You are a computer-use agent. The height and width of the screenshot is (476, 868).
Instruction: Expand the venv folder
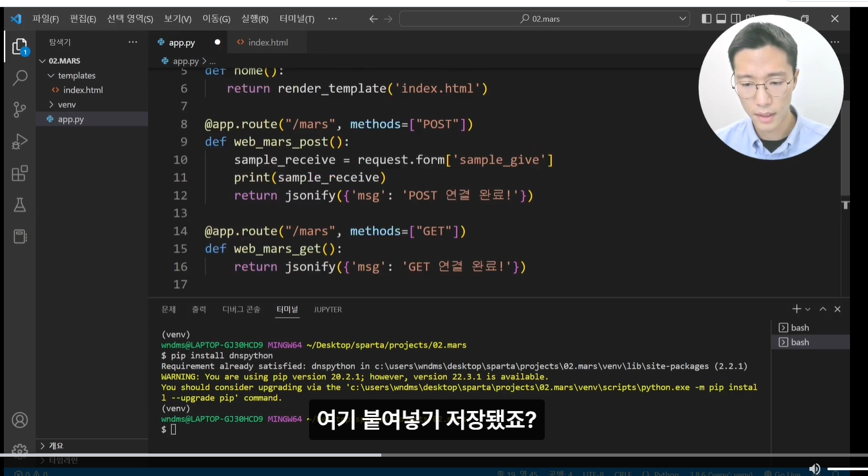91,104
